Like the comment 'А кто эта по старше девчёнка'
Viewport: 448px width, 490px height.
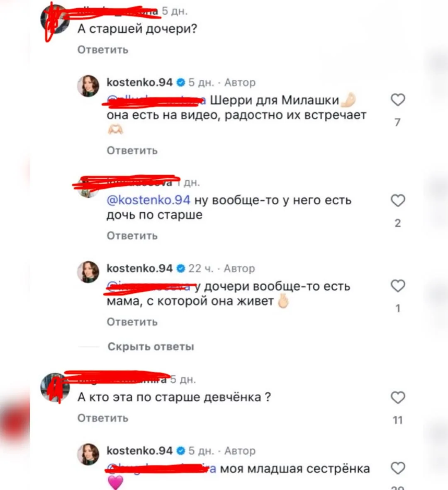[398, 398]
